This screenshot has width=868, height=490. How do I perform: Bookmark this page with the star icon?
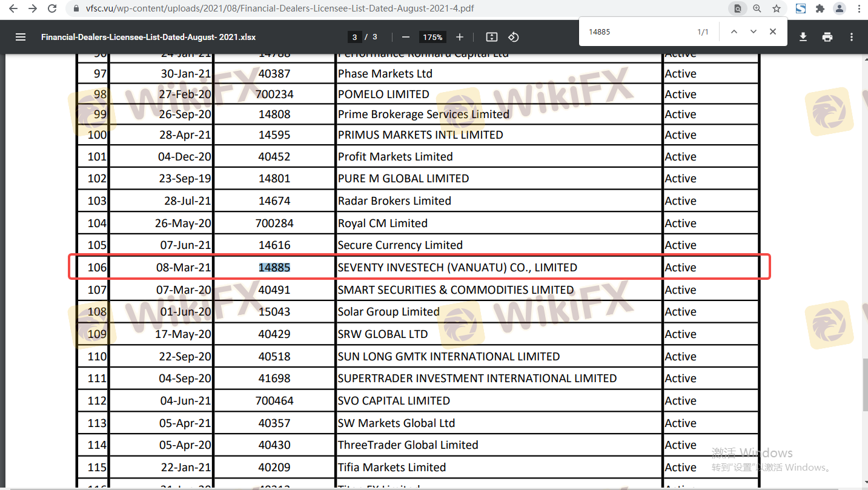click(x=777, y=8)
